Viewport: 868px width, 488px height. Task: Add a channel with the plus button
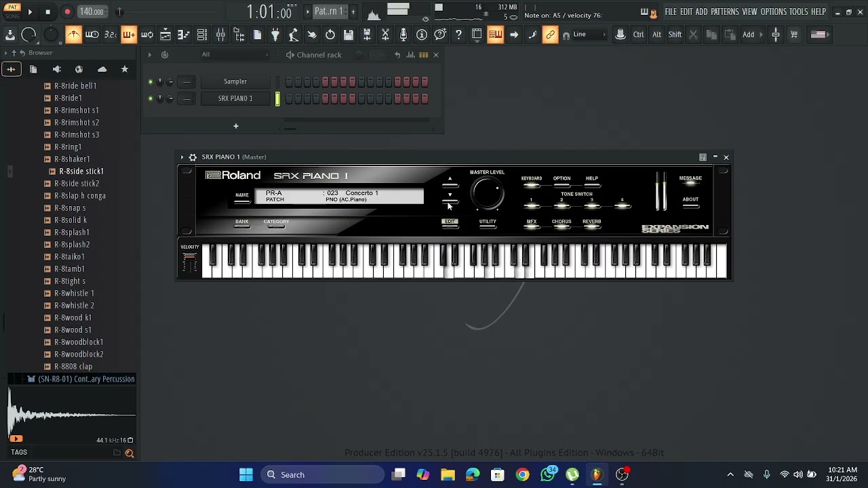point(236,126)
